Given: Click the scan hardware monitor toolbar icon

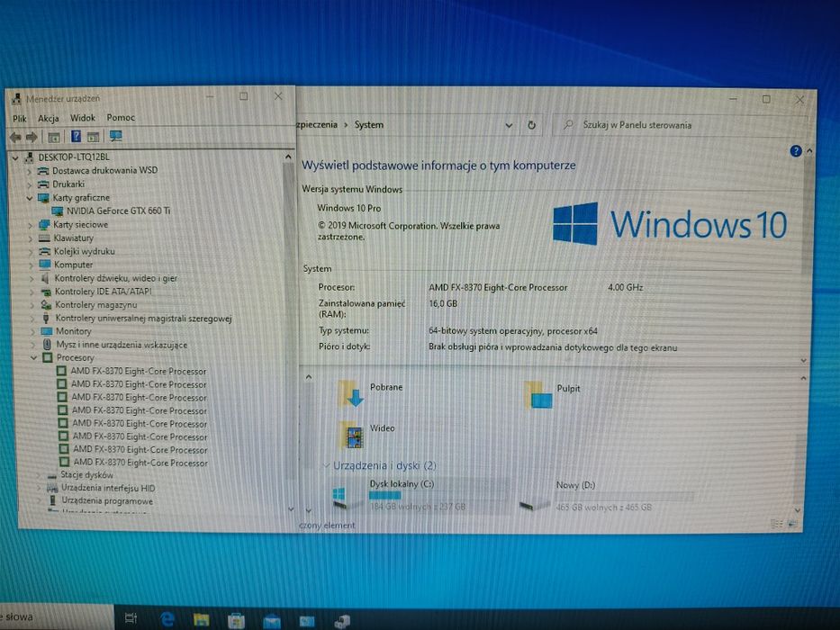Looking at the screenshot, I should pyautogui.click(x=116, y=137).
